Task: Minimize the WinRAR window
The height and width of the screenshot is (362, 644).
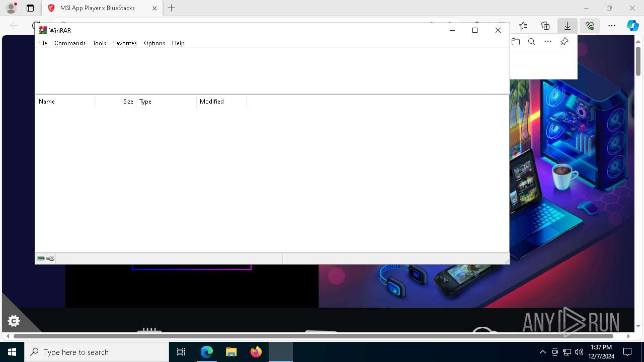Action: point(452,30)
